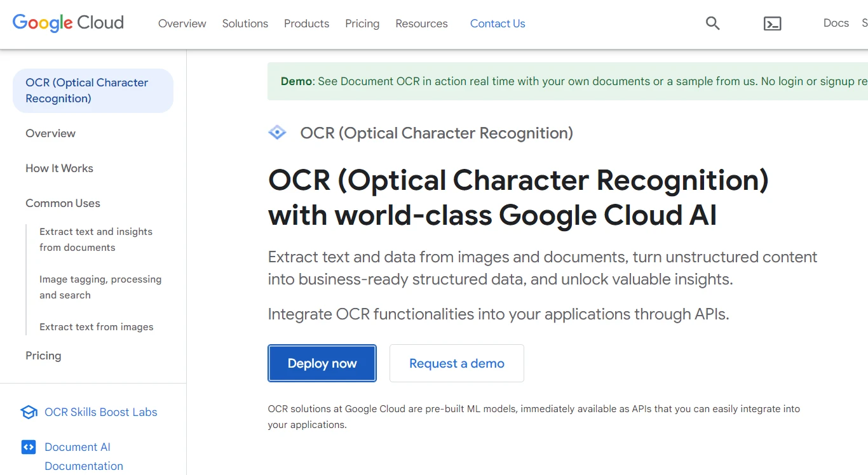Click the green Demo announcement banner
This screenshot has width=868, height=475.
click(567, 81)
